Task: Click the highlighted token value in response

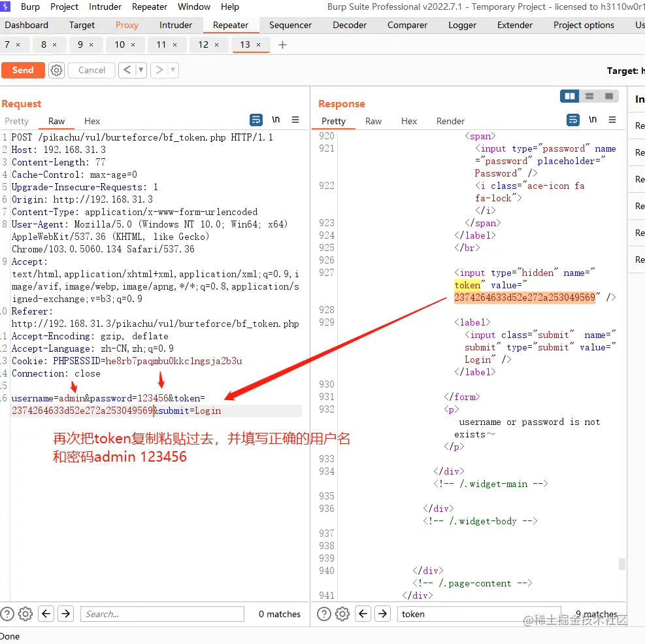Action: pos(525,297)
